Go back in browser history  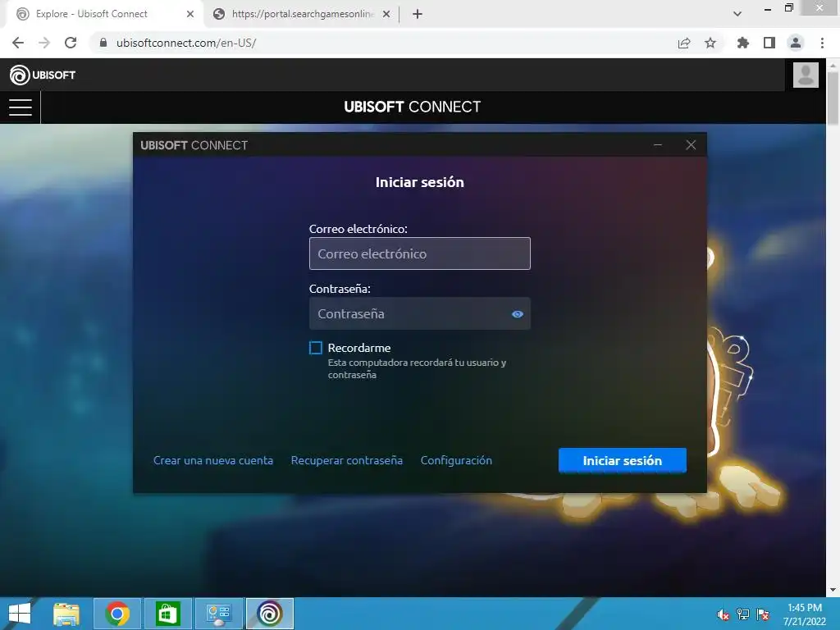[x=18, y=43]
